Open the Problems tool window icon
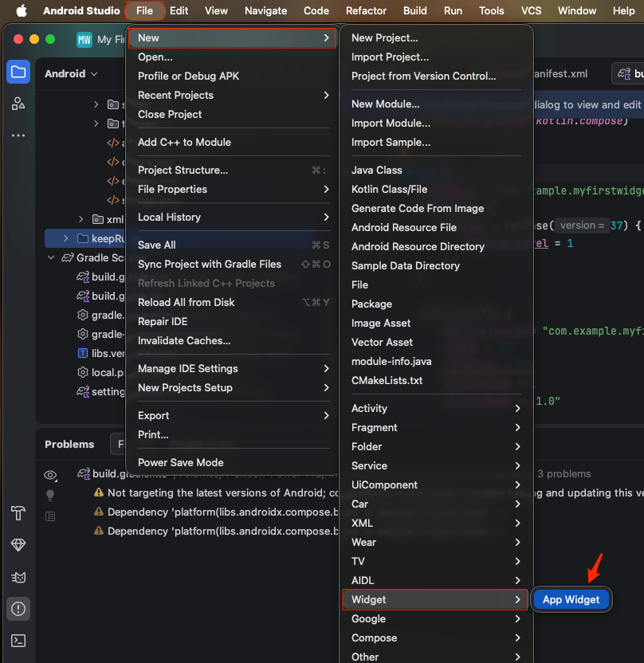This screenshot has height=663, width=644. pos(18,609)
